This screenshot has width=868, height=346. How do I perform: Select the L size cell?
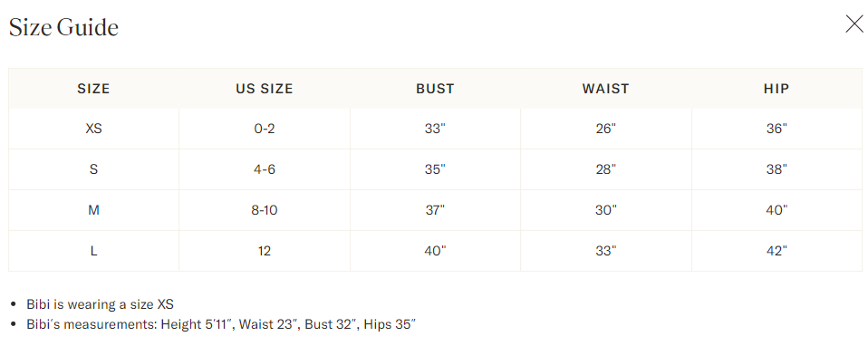(x=93, y=251)
